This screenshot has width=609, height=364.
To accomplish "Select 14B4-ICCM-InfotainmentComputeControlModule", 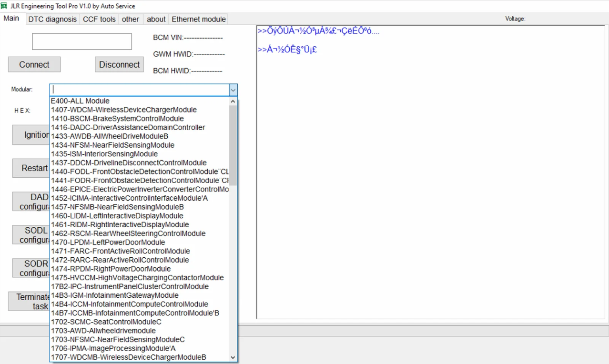I will 139,304.
